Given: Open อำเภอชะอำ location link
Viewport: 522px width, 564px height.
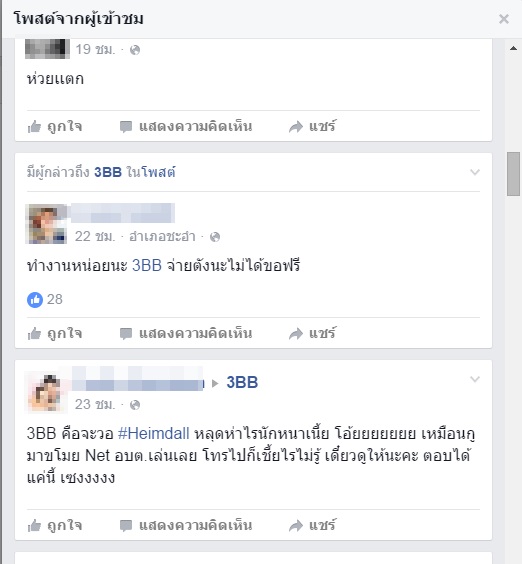Looking at the screenshot, I should pyautogui.click(x=162, y=237).
